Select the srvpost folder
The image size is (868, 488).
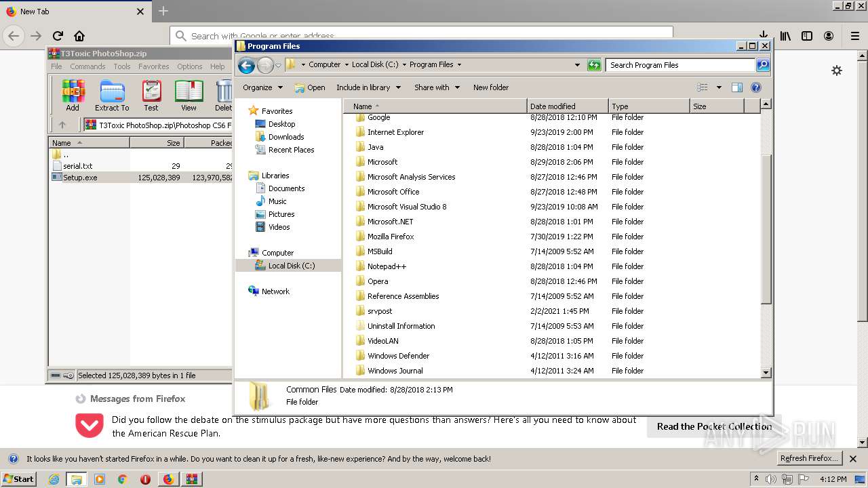[x=380, y=311]
